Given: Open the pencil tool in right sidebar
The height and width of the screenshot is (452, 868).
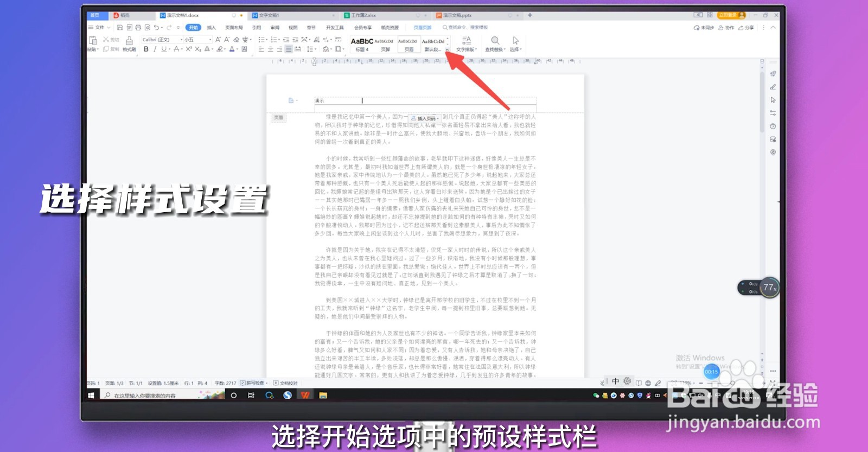Looking at the screenshot, I should (x=773, y=87).
